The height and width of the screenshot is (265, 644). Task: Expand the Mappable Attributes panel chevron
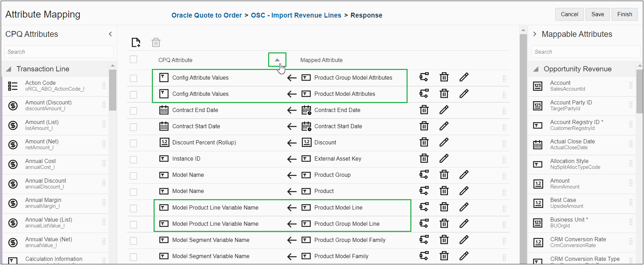pos(535,34)
